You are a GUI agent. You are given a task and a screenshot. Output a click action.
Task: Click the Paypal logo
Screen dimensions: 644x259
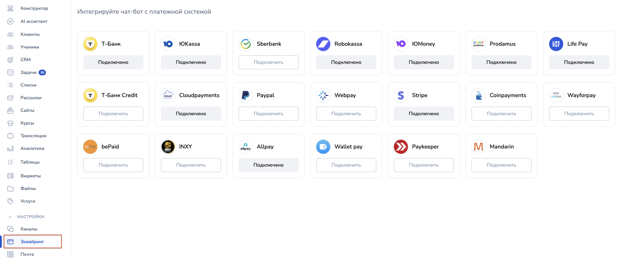246,95
